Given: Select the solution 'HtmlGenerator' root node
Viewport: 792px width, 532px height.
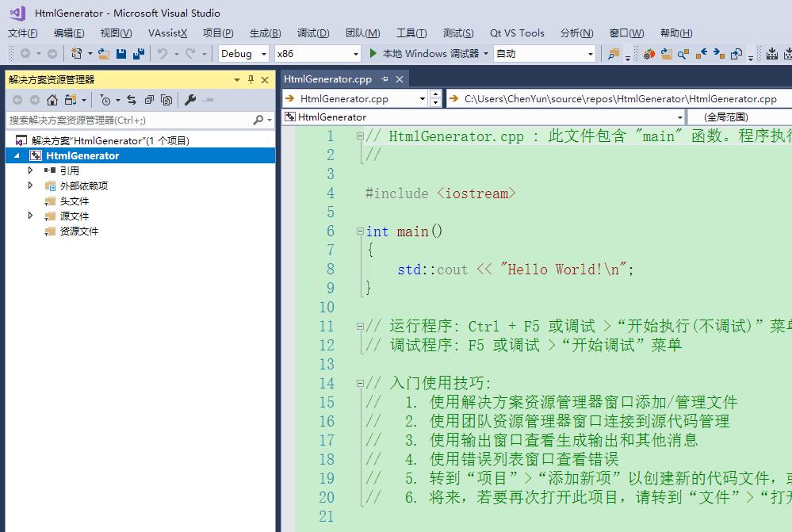Looking at the screenshot, I should 110,140.
